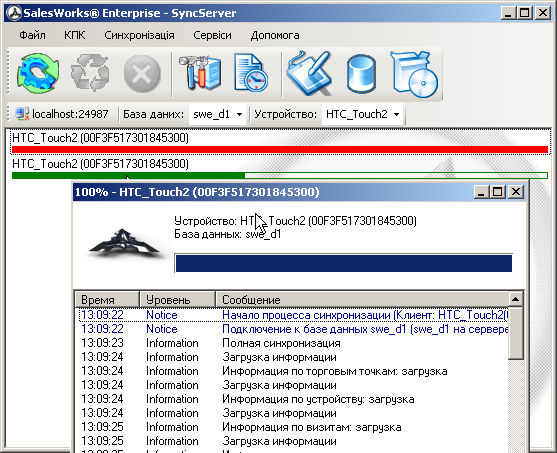Click the log vertical scrollbar thumb
This screenshot has width=557, height=453.
coord(515,334)
